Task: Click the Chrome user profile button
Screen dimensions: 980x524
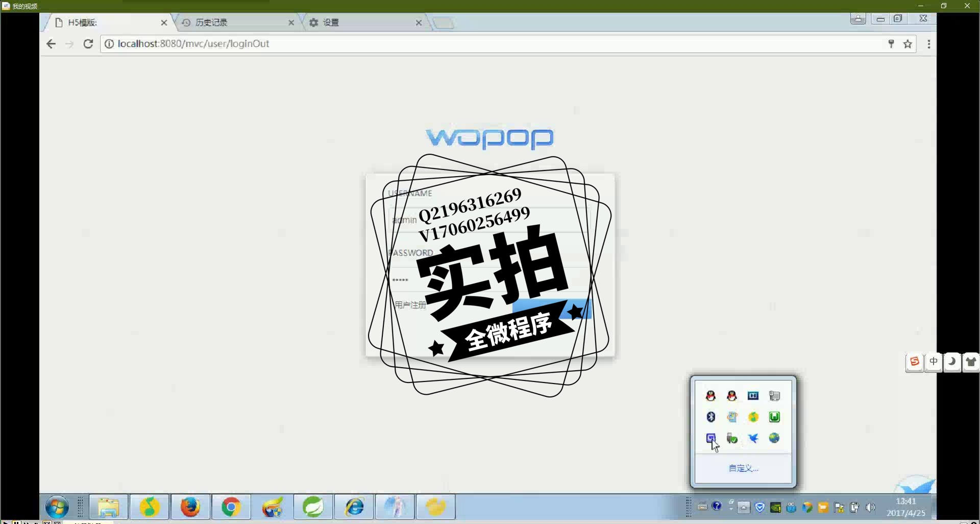Action: click(858, 19)
